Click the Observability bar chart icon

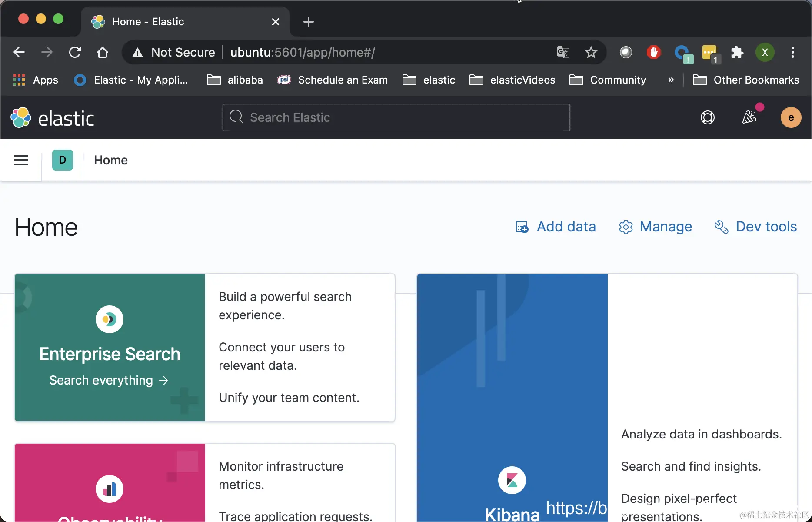110,489
